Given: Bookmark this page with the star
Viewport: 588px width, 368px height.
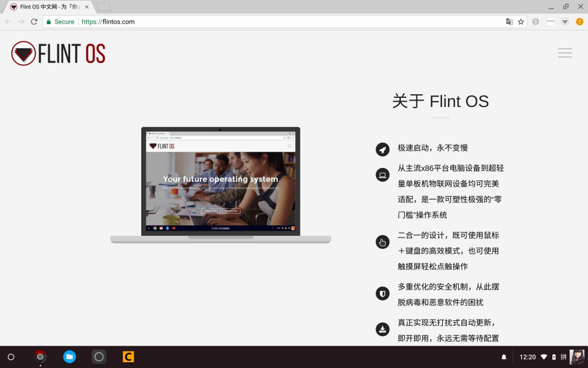Looking at the screenshot, I should 521,22.
